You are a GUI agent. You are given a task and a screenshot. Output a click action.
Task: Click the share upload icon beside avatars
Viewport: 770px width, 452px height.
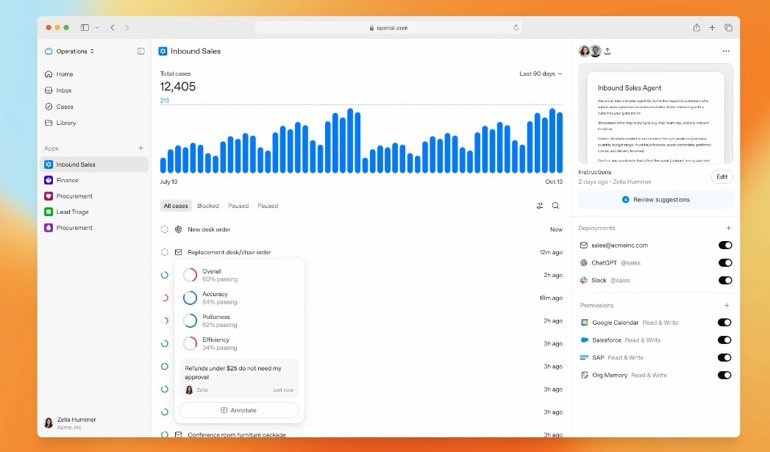click(x=608, y=51)
